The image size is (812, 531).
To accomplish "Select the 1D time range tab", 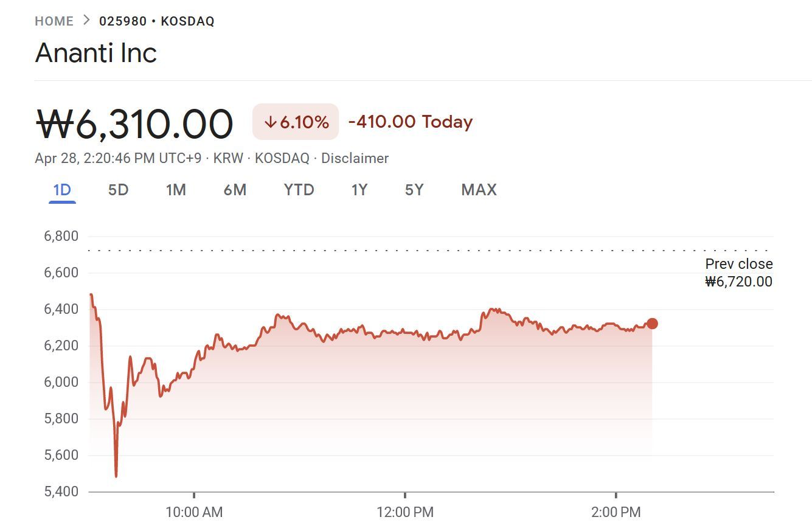I will click(x=62, y=190).
